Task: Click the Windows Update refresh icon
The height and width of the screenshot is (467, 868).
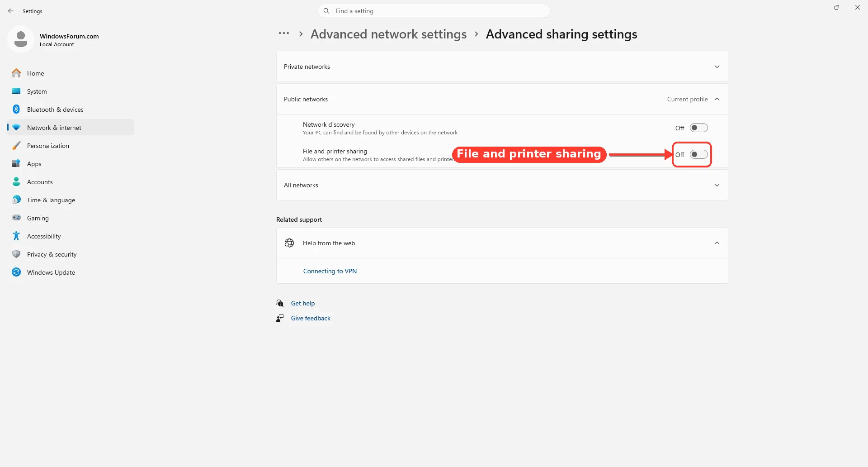Action: tap(16, 272)
